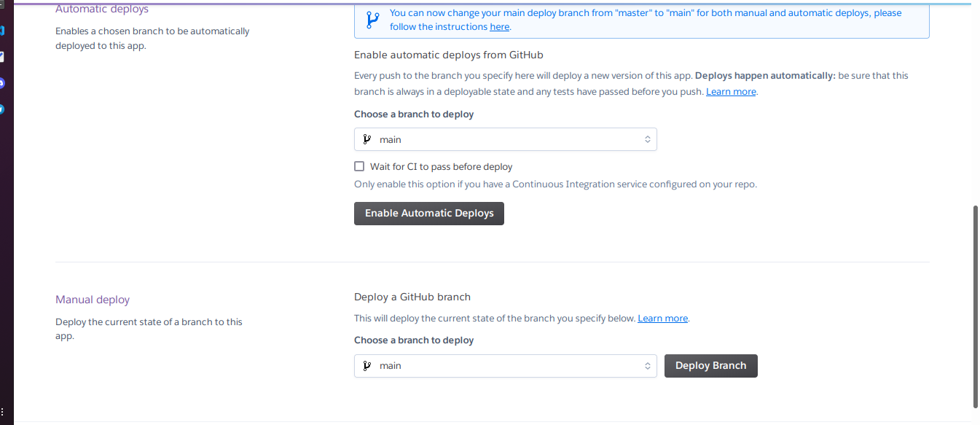Open Visual Studio Code from the dock

1,31
